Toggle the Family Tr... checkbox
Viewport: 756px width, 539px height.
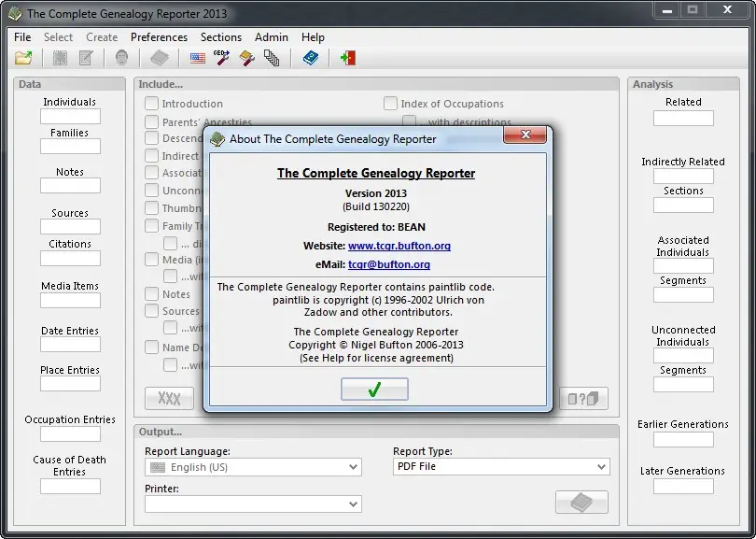click(x=151, y=226)
